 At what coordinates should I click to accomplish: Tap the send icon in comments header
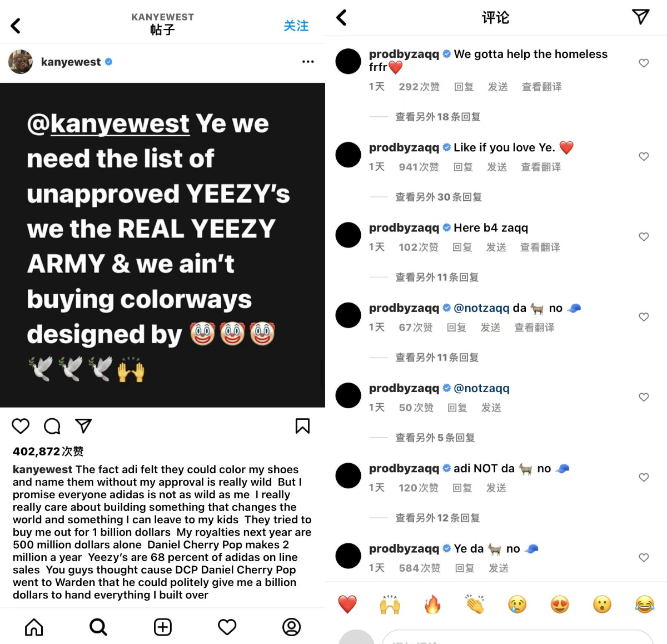[x=641, y=17]
